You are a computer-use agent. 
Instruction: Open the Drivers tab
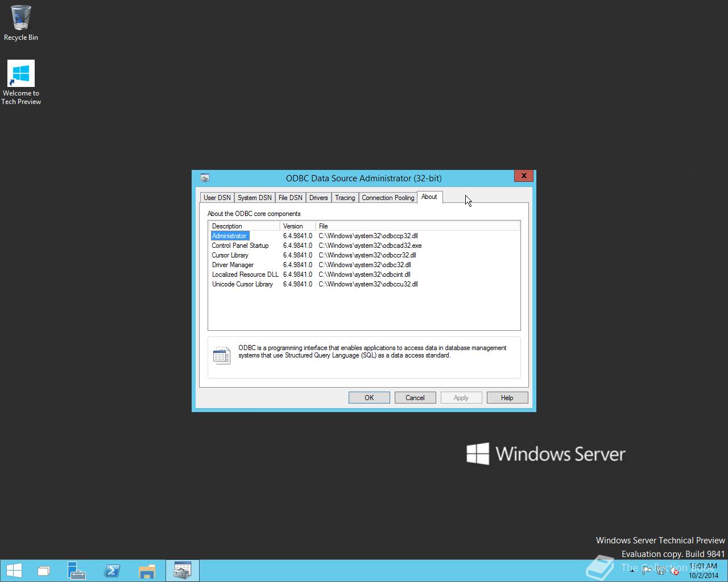pos(318,198)
